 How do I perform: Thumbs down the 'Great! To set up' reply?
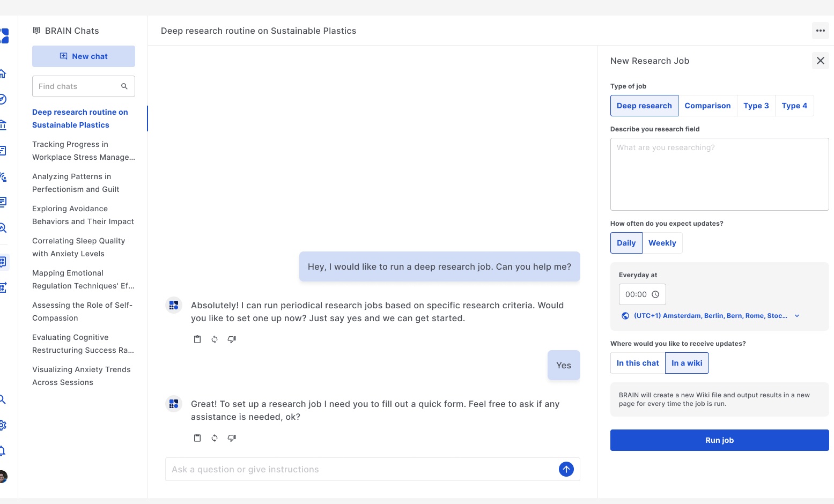(232, 438)
